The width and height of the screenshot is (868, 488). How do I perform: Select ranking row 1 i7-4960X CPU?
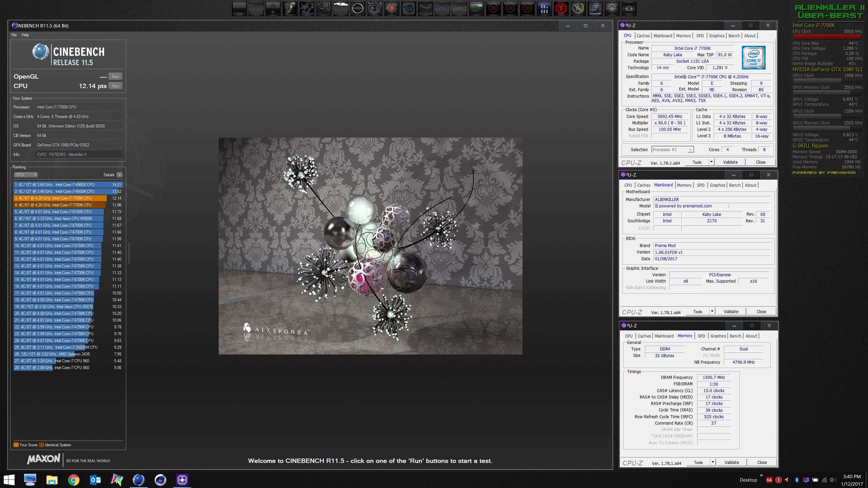[68, 185]
